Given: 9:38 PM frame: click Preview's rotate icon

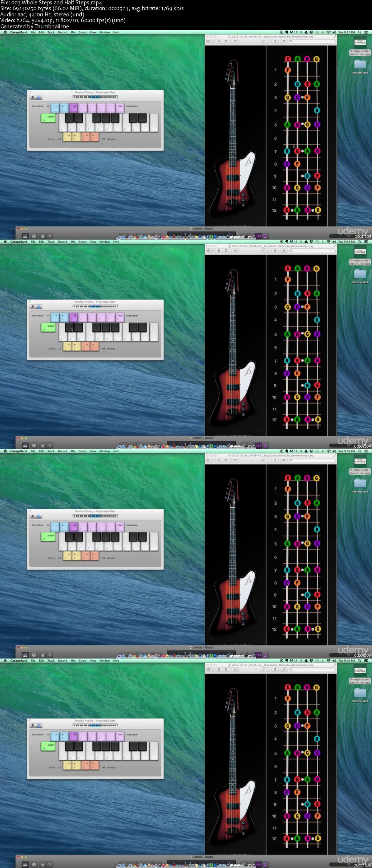Looking at the screenshot, I should click(275, 251).
